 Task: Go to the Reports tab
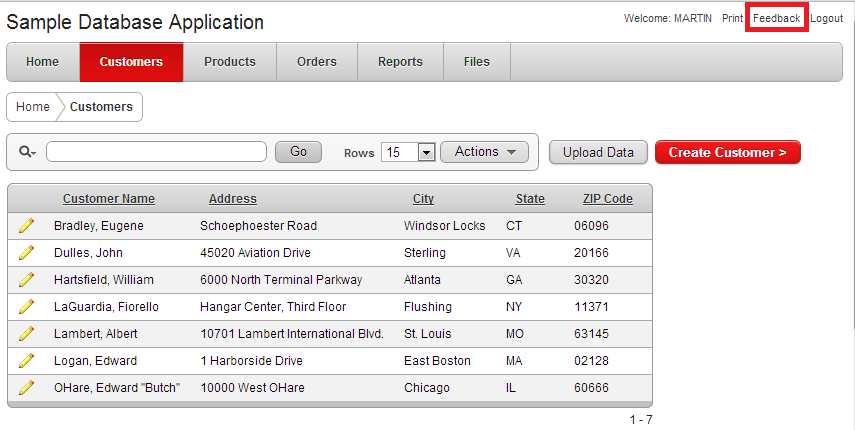400,62
